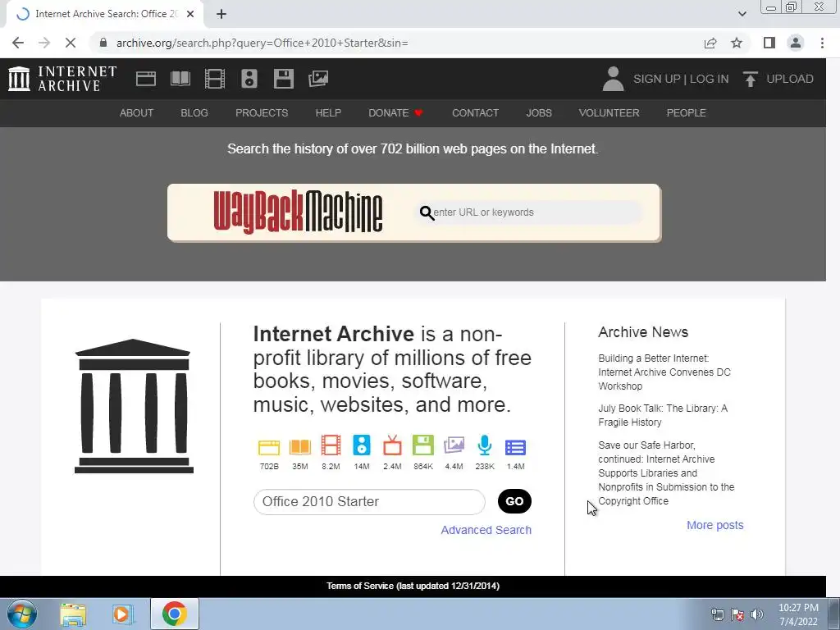
Task: Close the Internet Archive Search tab
Action: tap(190, 14)
